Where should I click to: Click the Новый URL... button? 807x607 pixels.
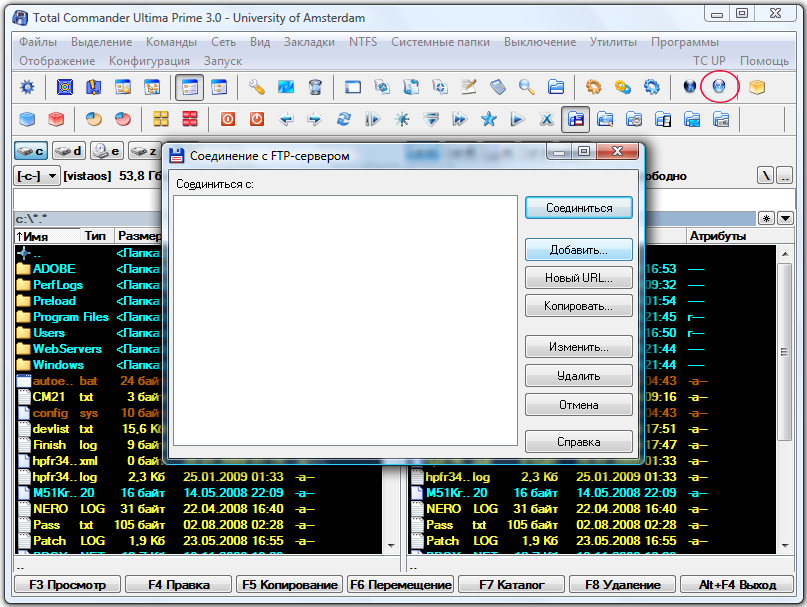(579, 278)
